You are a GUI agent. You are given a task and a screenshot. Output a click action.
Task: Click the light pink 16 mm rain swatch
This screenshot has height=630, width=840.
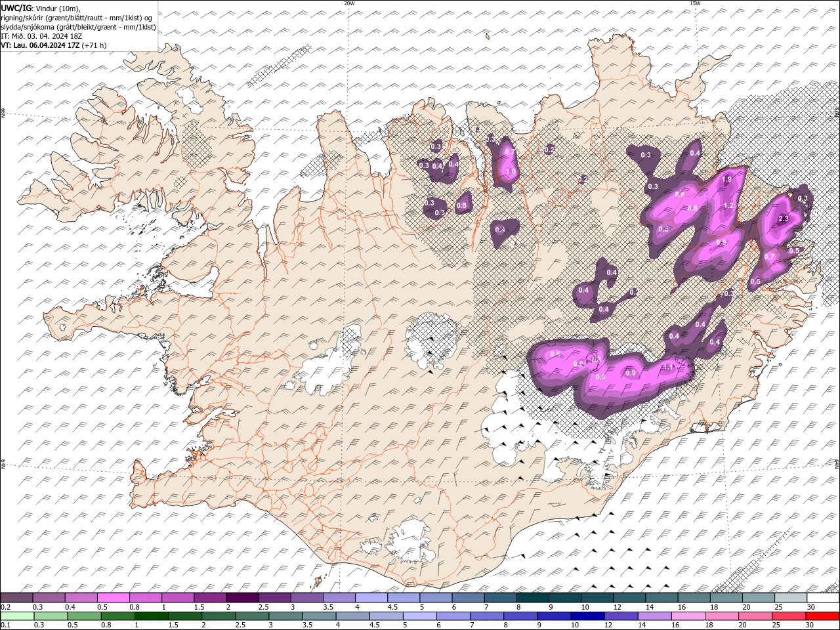point(688,616)
